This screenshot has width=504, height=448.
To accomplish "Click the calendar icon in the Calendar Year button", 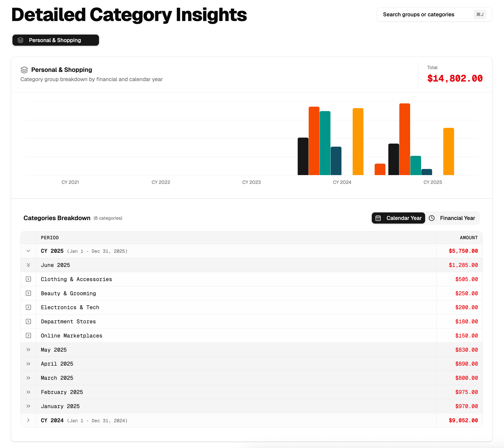I will pyautogui.click(x=378, y=218).
